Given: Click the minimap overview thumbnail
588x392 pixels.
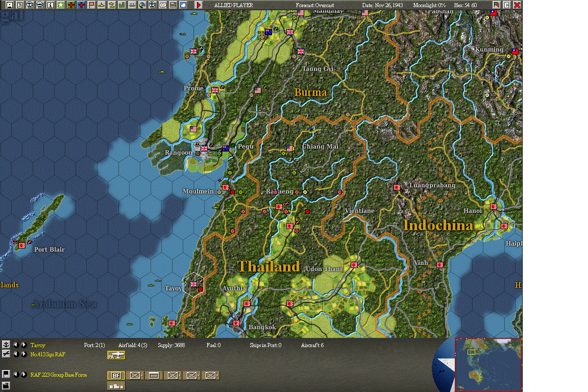Looking at the screenshot, I should coord(488,364).
